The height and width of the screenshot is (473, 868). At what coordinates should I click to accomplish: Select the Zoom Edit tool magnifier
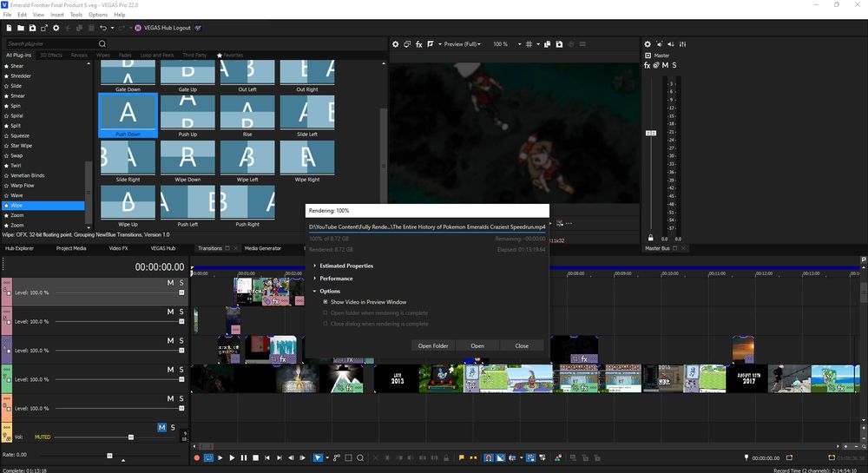[x=360, y=458]
